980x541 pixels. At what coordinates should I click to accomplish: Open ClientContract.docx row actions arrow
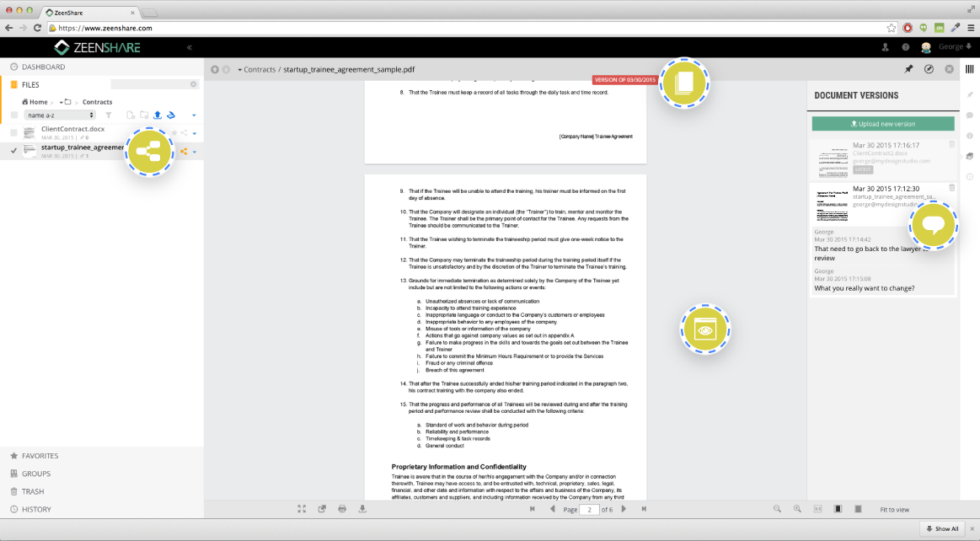pyautogui.click(x=195, y=134)
